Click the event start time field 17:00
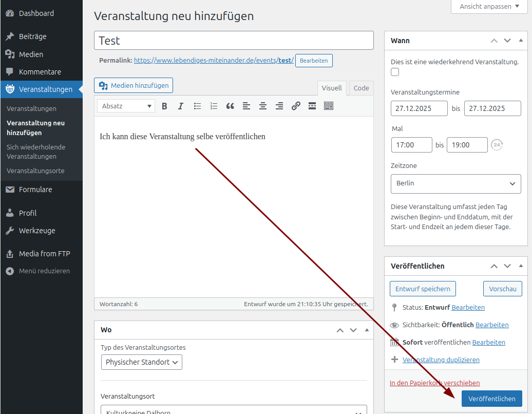 pyautogui.click(x=411, y=145)
